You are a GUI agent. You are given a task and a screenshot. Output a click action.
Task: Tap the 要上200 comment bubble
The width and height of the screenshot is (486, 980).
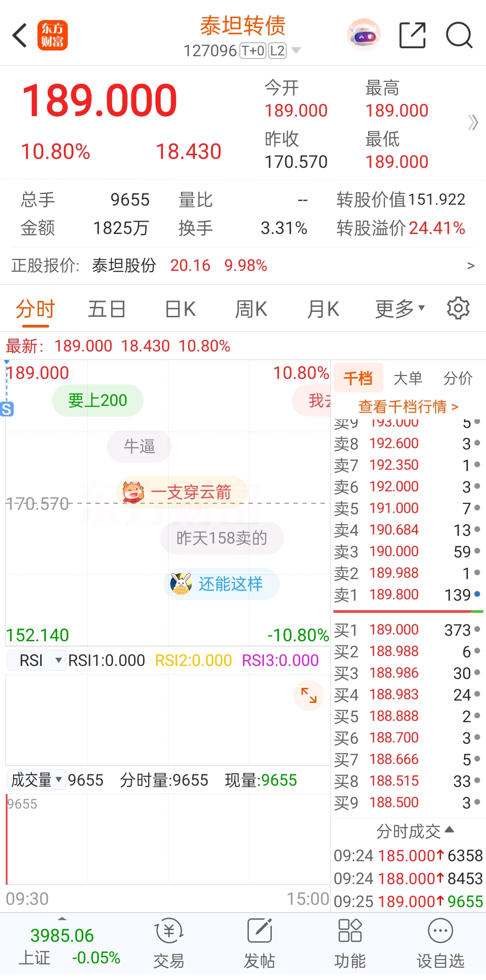click(98, 400)
